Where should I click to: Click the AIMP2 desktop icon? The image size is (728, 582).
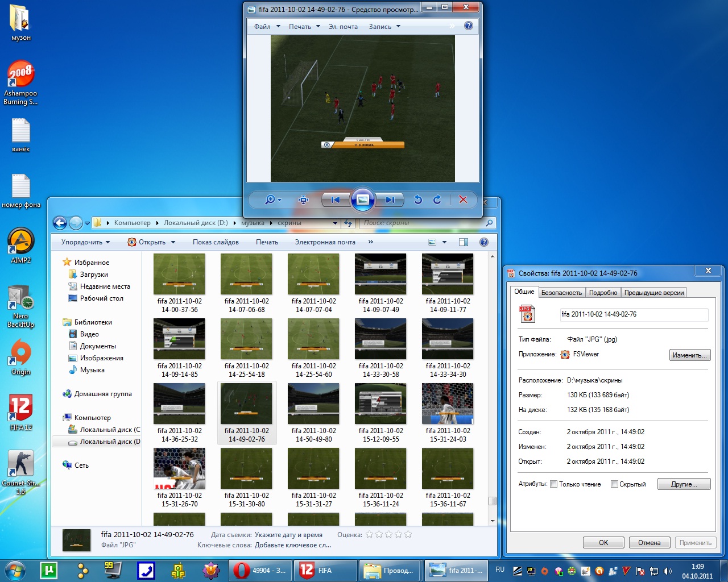pyautogui.click(x=21, y=246)
